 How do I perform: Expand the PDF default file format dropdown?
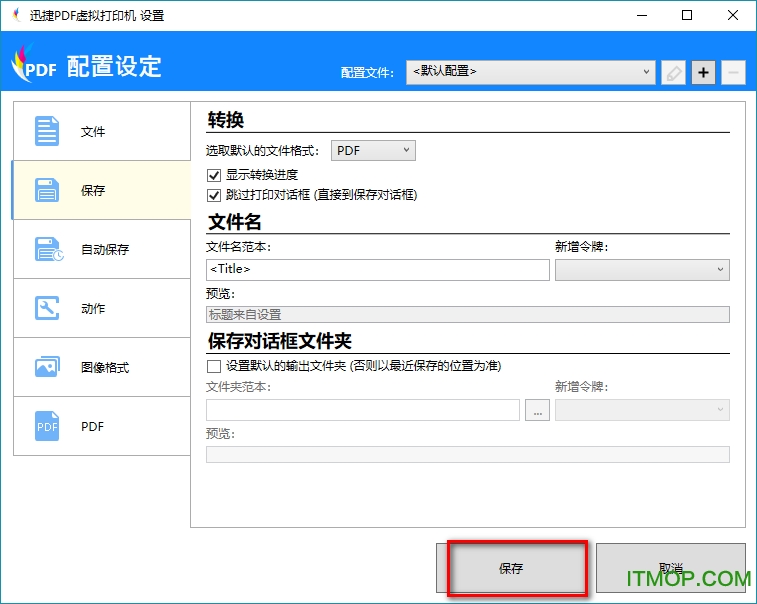click(373, 151)
